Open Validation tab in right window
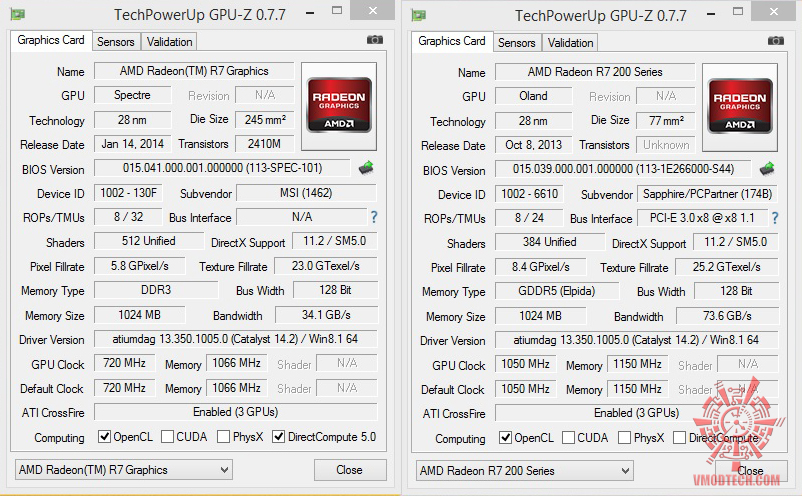The height and width of the screenshot is (496, 802). coord(570,43)
